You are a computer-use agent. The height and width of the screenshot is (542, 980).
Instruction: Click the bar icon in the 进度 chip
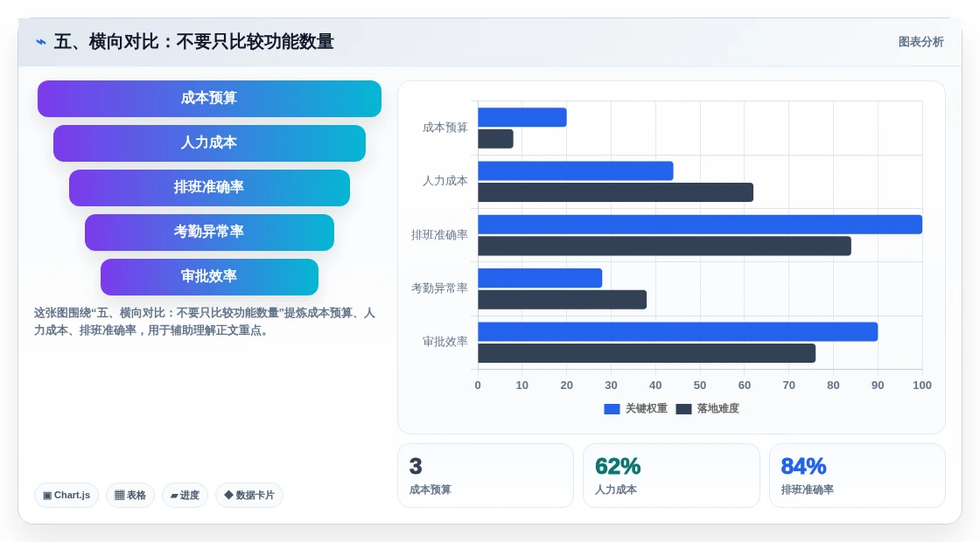coord(174,496)
